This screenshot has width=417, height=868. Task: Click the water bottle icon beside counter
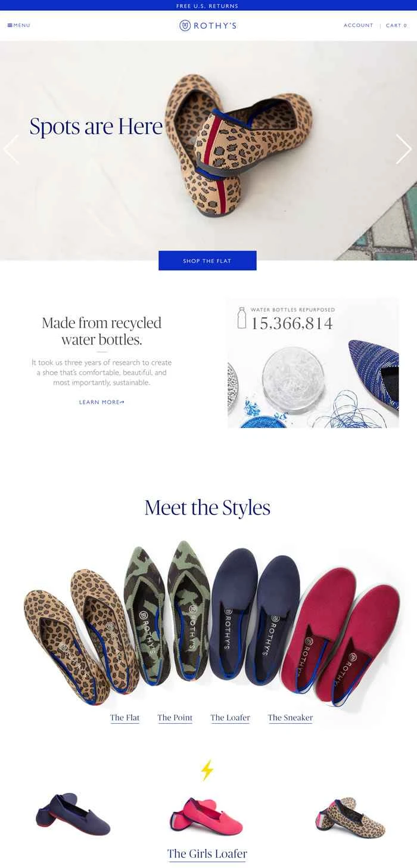point(242,318)
